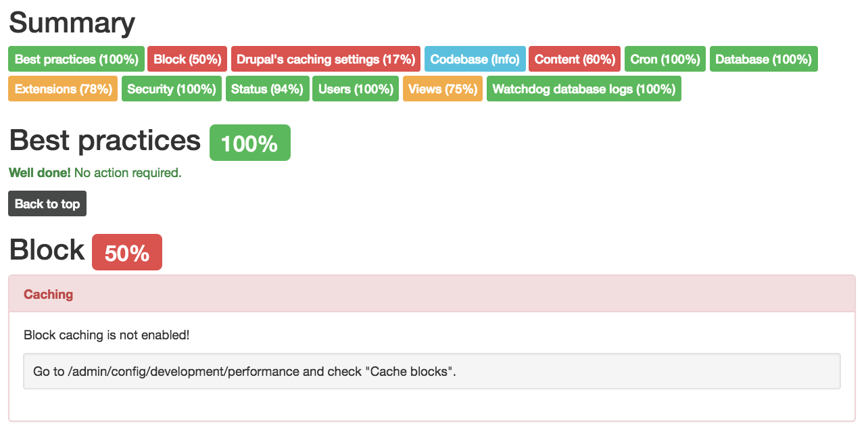Click the performance path instruction box

coord(432,371)
